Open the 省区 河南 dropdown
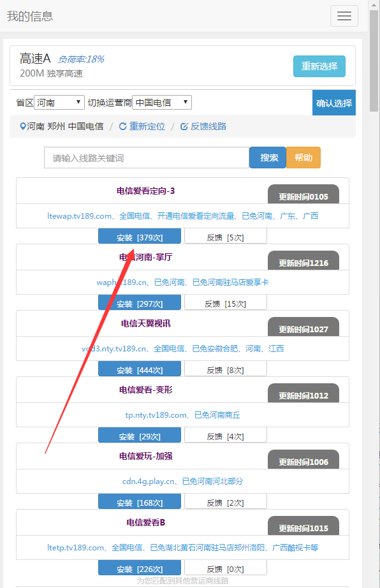This screenshot has width=380, height=588. (x=59, y=103)
